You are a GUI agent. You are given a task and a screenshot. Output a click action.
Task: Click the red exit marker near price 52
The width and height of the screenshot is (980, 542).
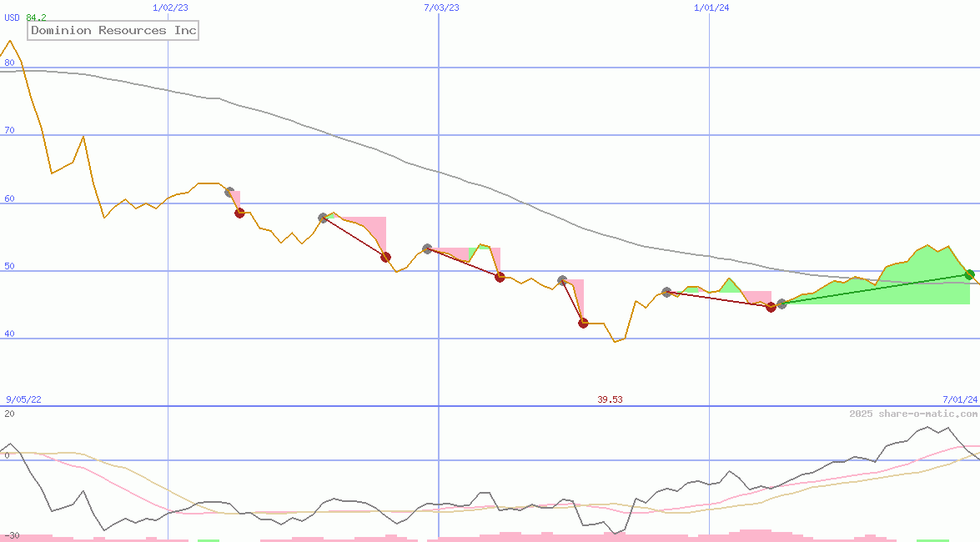click(x=385, y=257)
